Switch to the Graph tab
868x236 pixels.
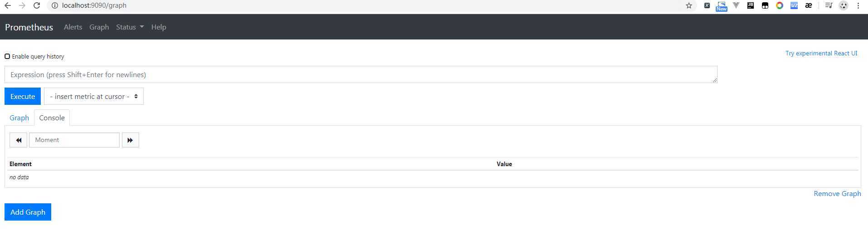coord(19,118)
